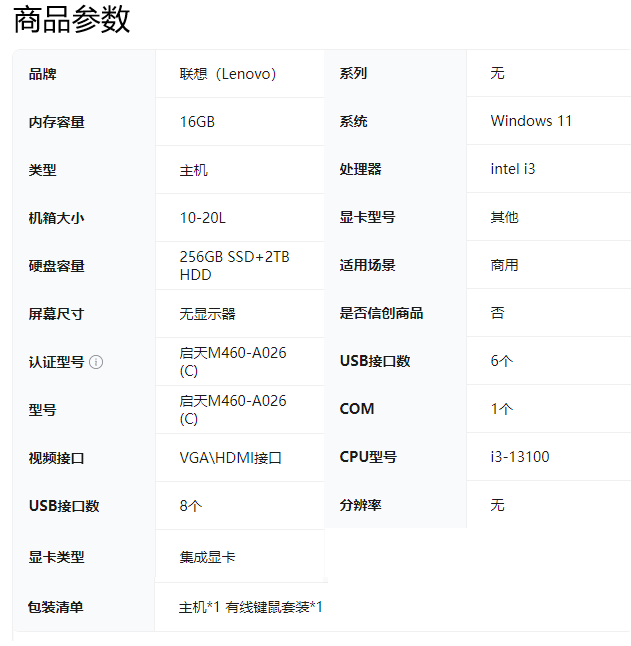This screenshot has height=646, width=631.
Task: Click the value VGA\HDMI接口
Action: coord(231,458)
